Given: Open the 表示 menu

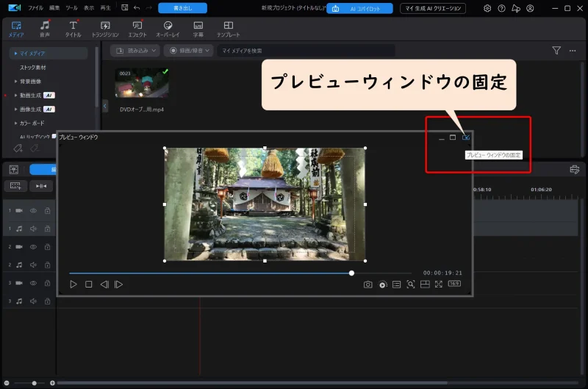Looking at the screenshot, I should [89, 8].
